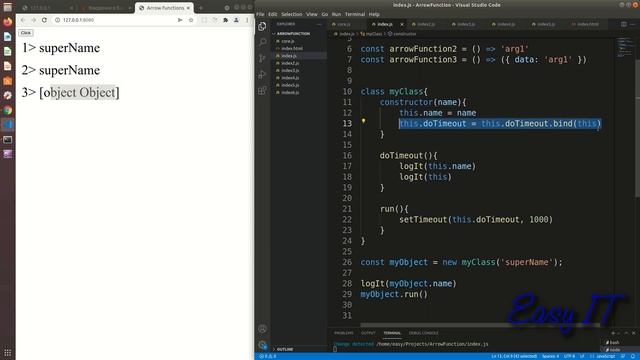Open the Manage gear in activity bar

262,345
